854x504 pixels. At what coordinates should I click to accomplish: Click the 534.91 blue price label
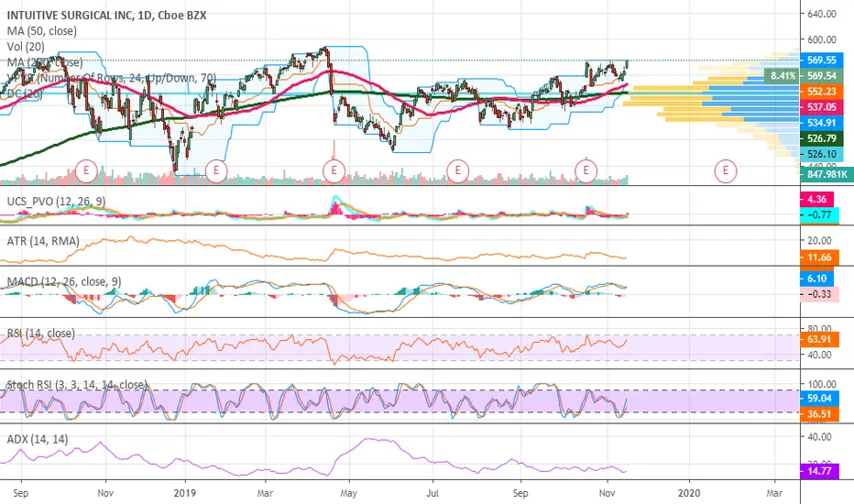pyautogui.click(x=821, y=123)
